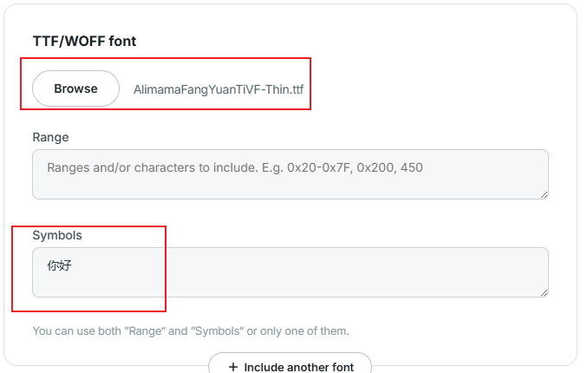This screenshot has width=588, height=373.
Task: Click the empty area right of 你好 in Symbols
Action: [x=304, y=265]
